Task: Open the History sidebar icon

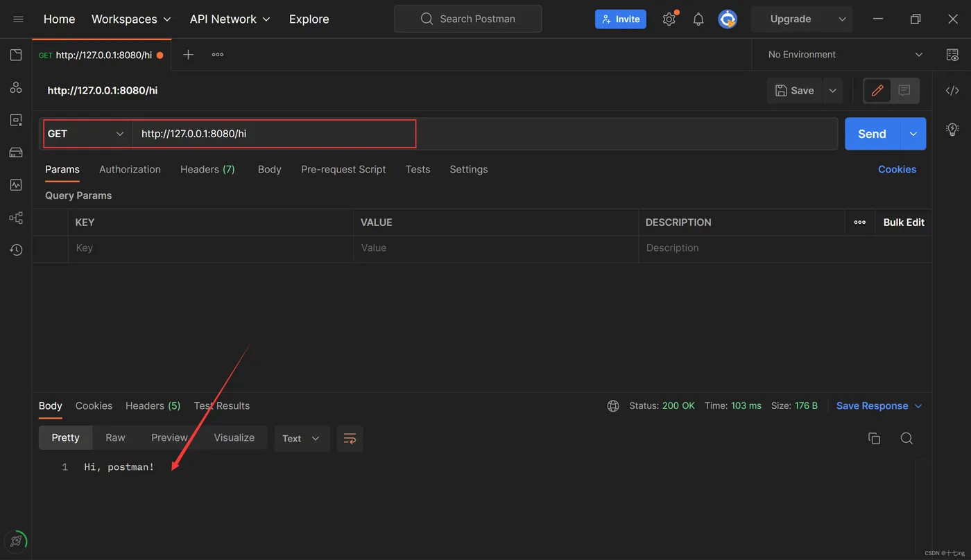Action: click(x=16, y=250)
